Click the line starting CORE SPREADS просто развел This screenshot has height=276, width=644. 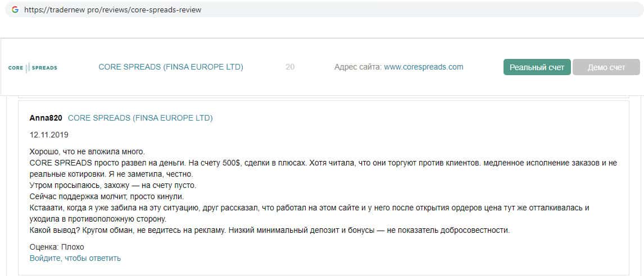click(x=323, y=163)
